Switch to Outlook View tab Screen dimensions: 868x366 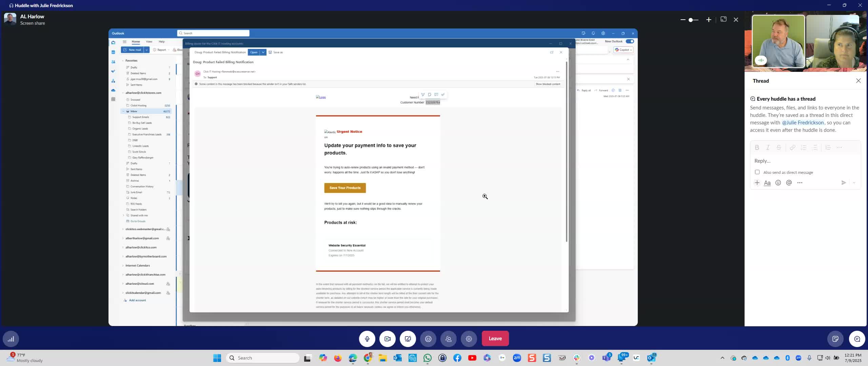coord(149,41)
